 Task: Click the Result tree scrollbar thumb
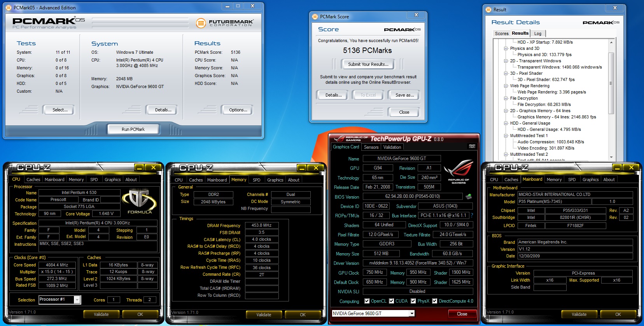pos(611,83)
